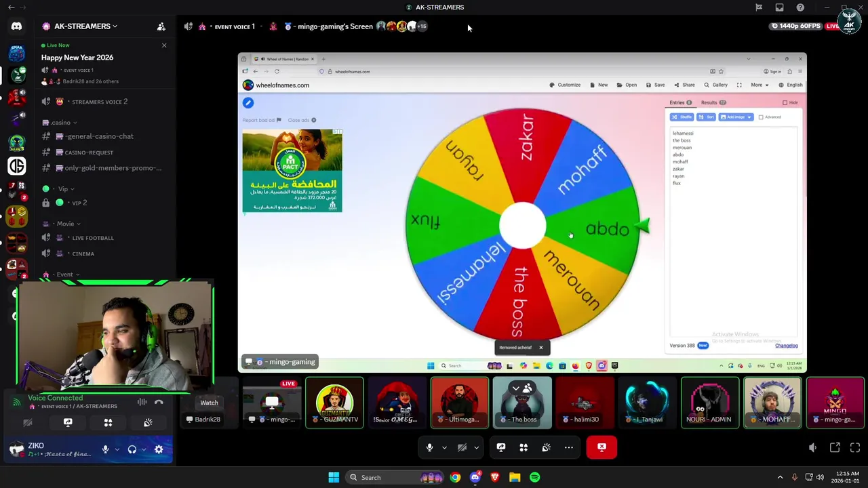The height and width of the screenshot is (488, 868).
Task: Collapse the Vip category
Action: pyautogui.click(x=66, y=189)
